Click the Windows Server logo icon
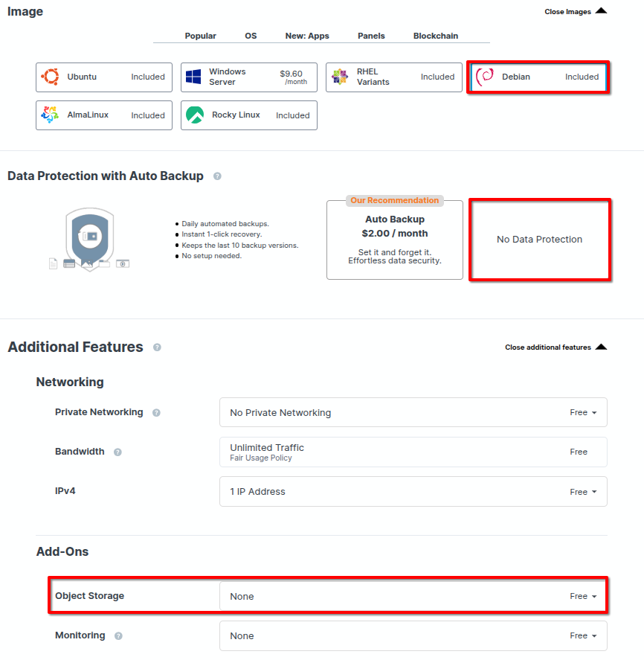 (193, 77)
